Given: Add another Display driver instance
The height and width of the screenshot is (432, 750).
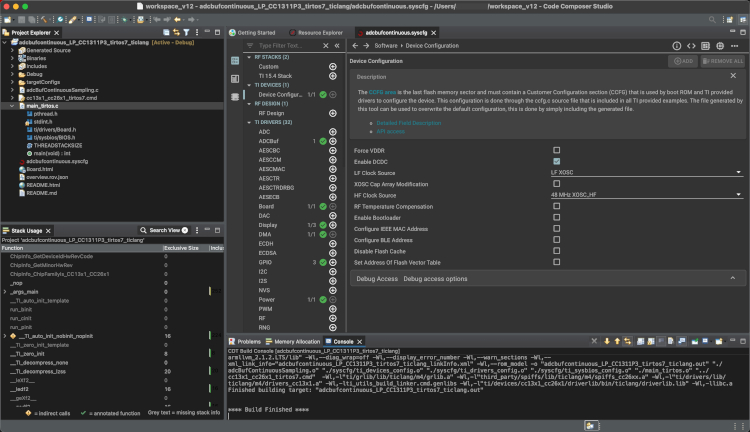Looking at the screenshot, I should [x=332, y=225].
